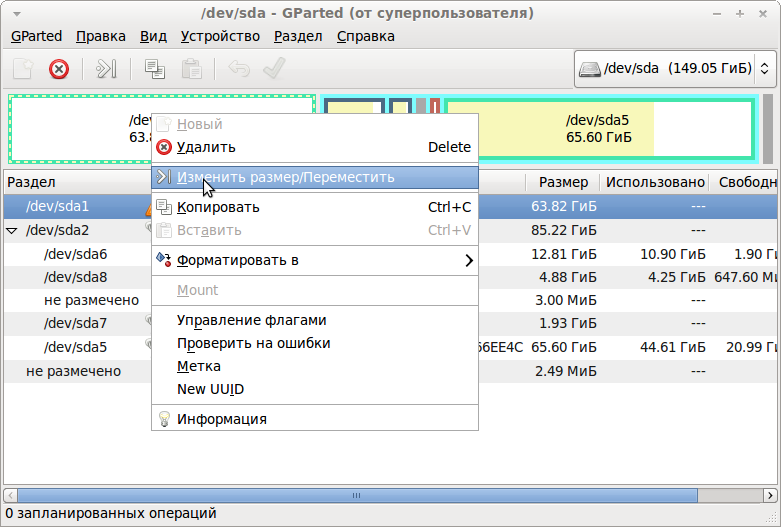Click the Apply all operations checkmark icon
The image size is (781, 527).
coord(274,68)
